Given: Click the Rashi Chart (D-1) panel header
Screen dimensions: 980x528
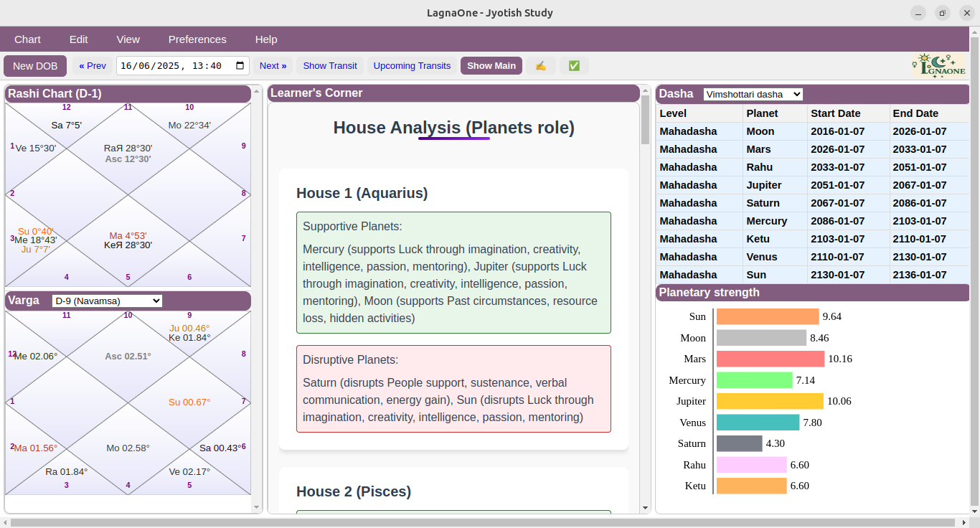Looking at the screenshot, I should (x=128, y=93).
